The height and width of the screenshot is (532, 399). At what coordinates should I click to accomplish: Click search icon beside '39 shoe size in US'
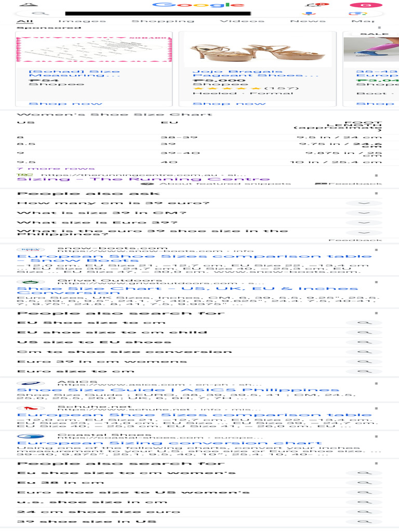point(364,522)
